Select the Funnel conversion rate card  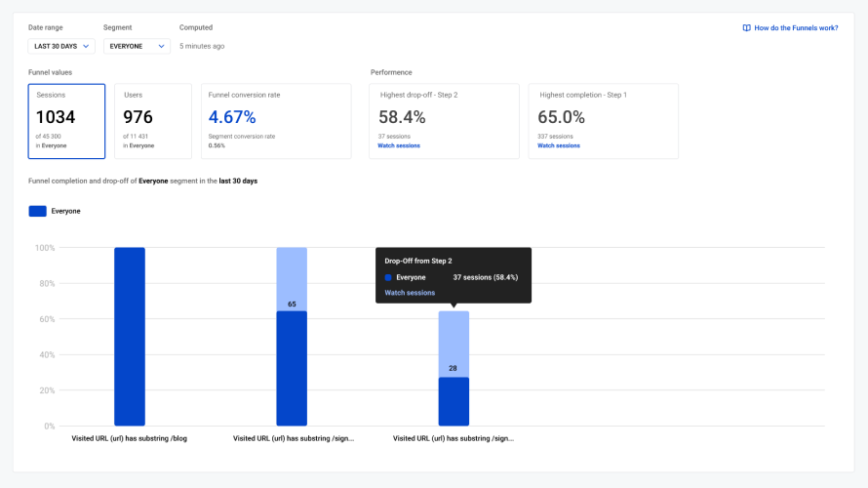[x=275, y=121]
